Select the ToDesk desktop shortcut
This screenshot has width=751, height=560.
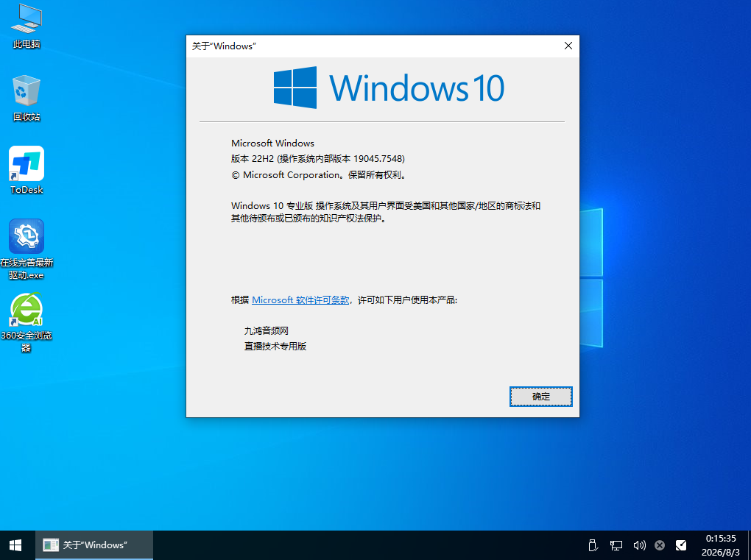coord(27,171)
